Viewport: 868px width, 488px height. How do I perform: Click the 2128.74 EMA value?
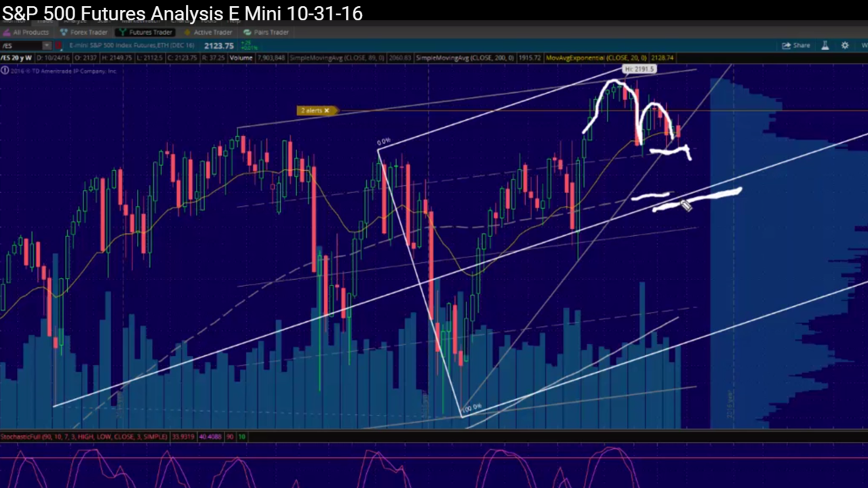pos(662,58)
